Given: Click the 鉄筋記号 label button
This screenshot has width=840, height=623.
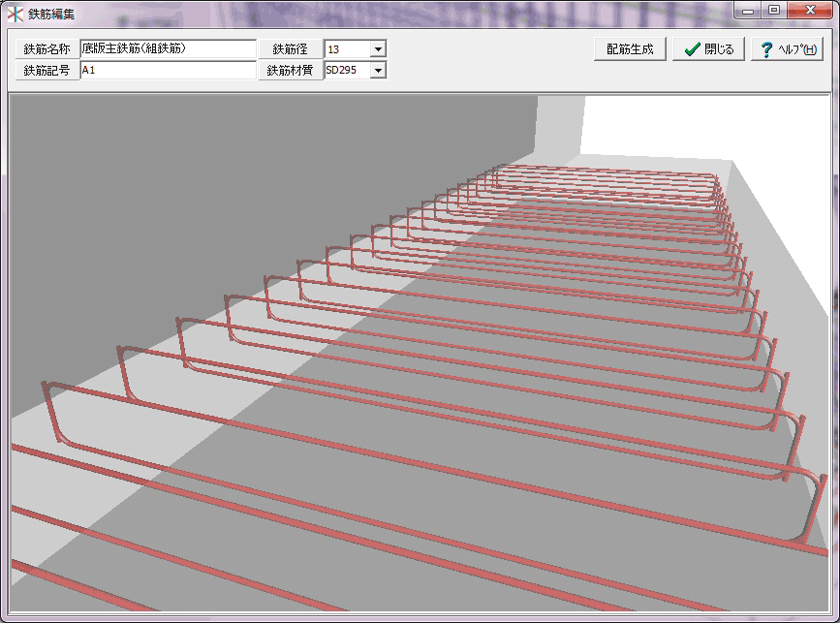Looking at the screenshot, I should (x=47, y=70).
